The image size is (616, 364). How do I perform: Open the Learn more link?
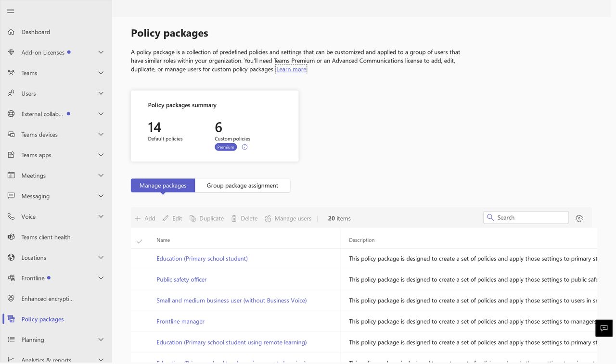click(x=291, y=69)
